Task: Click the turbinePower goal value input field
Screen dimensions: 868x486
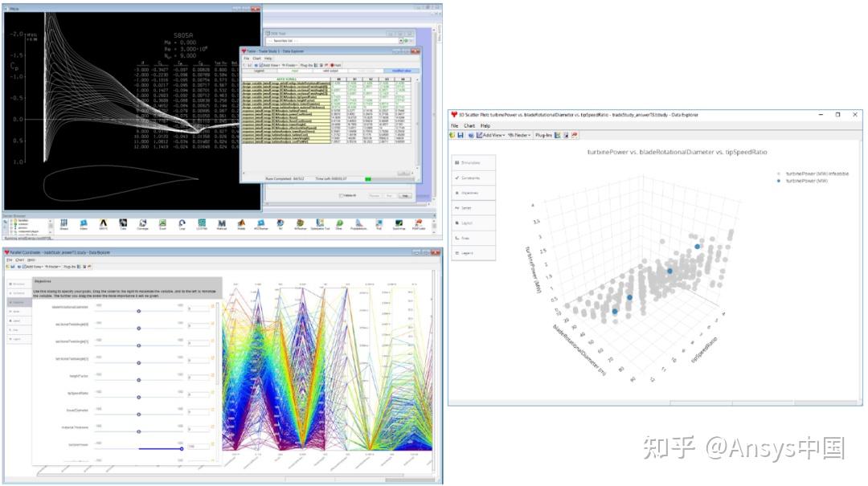Action: coord(199,448)
